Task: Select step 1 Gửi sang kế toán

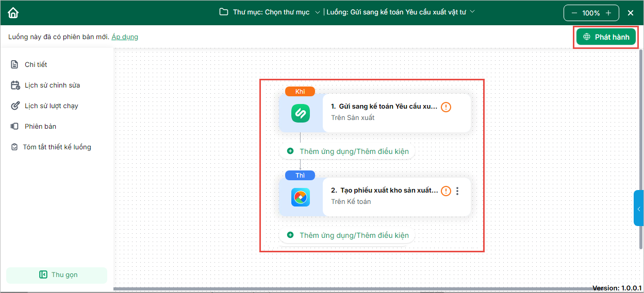Action: (375, 112)
